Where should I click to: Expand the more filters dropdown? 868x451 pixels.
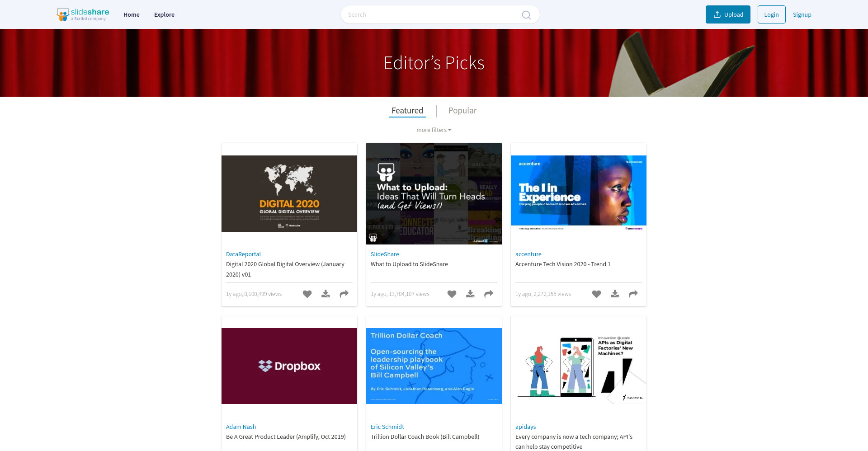[434, 130]
